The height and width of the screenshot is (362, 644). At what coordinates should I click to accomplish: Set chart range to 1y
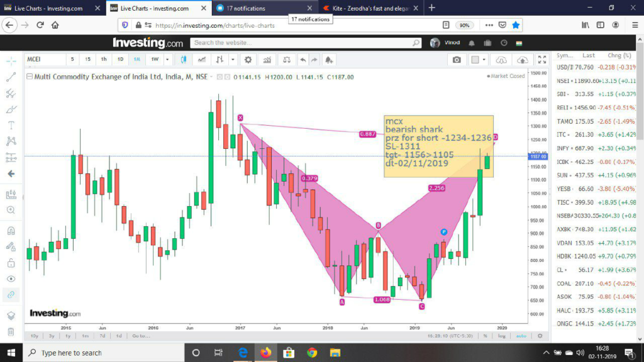coord(68,336)
